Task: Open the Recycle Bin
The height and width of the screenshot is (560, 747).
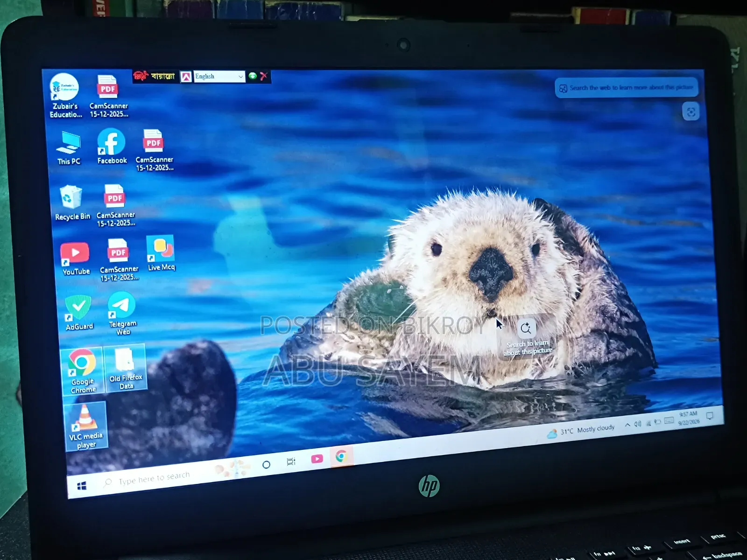Action: [72, 203]
